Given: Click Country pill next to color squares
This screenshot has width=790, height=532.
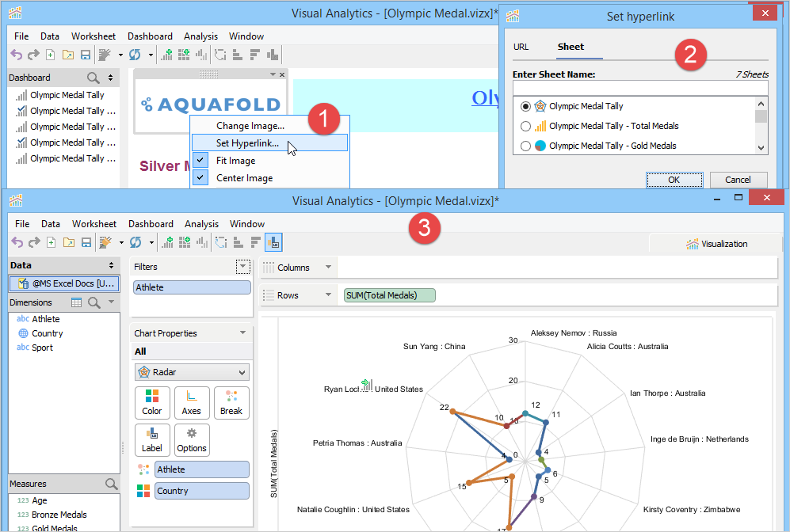Looking at the screenshot, I should (201, 491).
